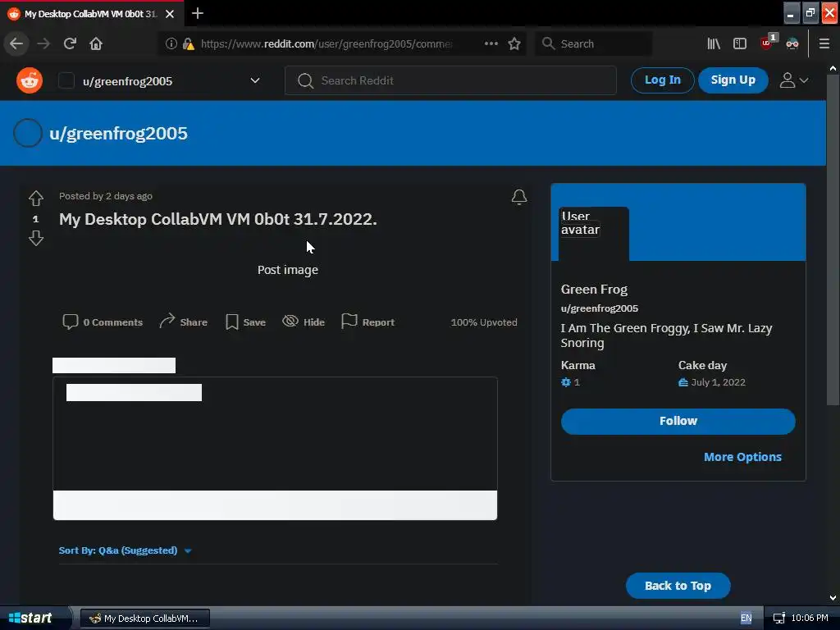Click the User avatar image in the profile card
The image size is (840, 630).
point(594,234)
